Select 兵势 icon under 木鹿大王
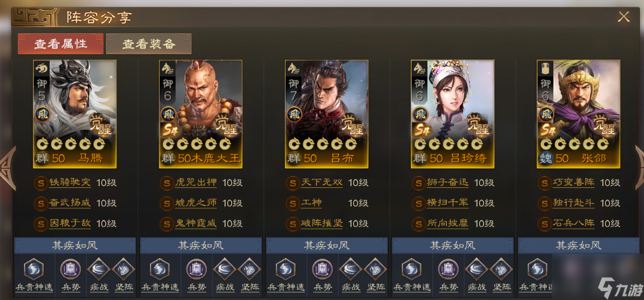The image size is (644, 300). (x=196, y=269)
